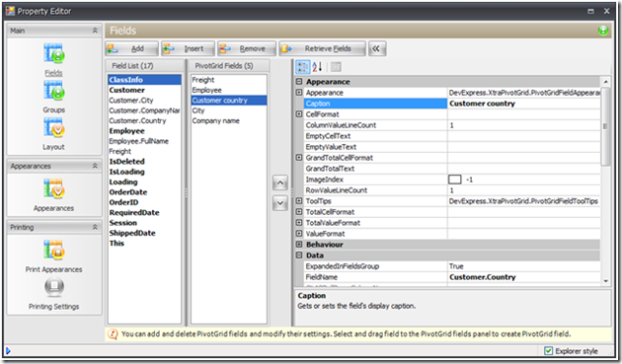Image resolution: width=622 pixels, height=364 pixels.
Task: Select Company name in PivotGrid Fields
Action: (229, 121)
